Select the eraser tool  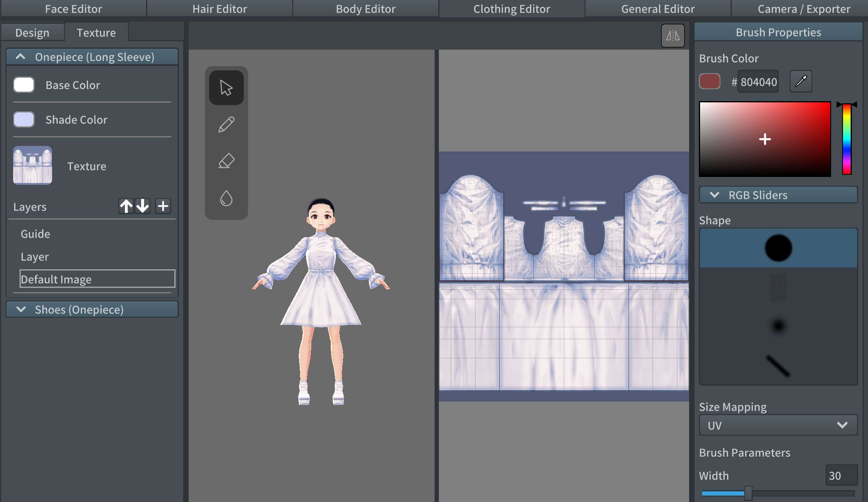226,161
